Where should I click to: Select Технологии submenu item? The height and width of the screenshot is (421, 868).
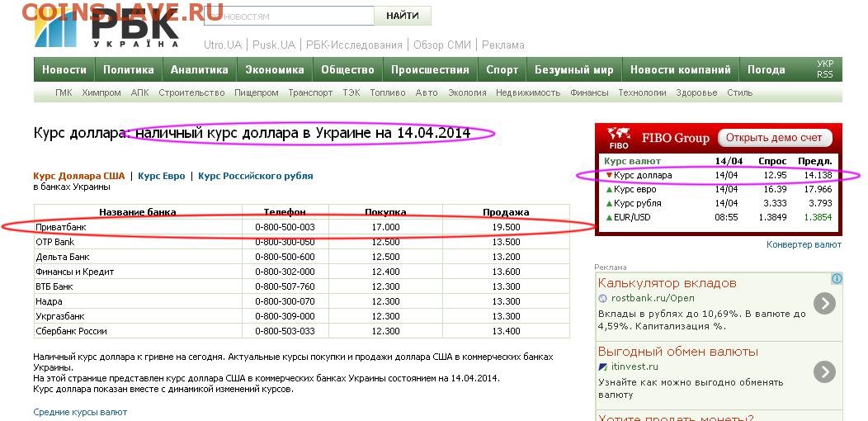point(642,93)
